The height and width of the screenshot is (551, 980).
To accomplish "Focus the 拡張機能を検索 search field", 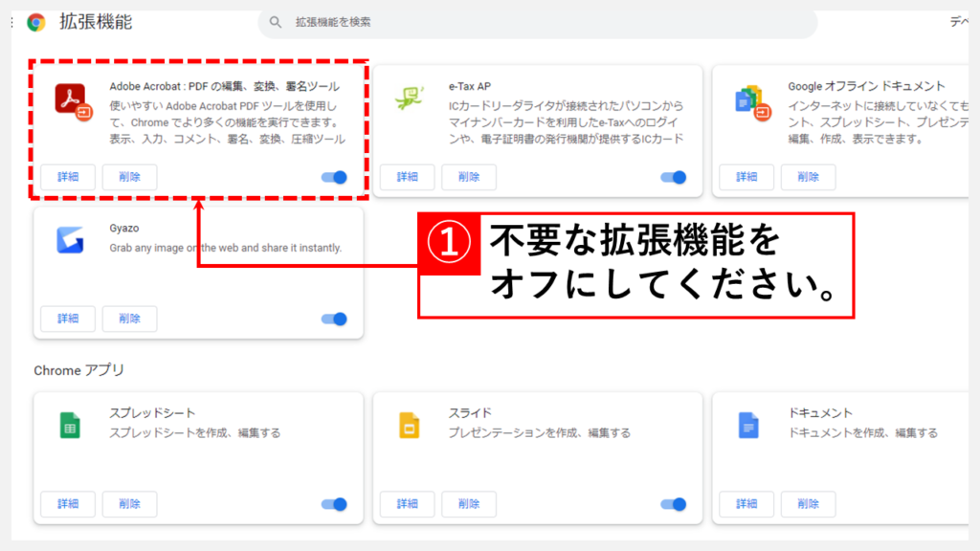I will [538, 23].
